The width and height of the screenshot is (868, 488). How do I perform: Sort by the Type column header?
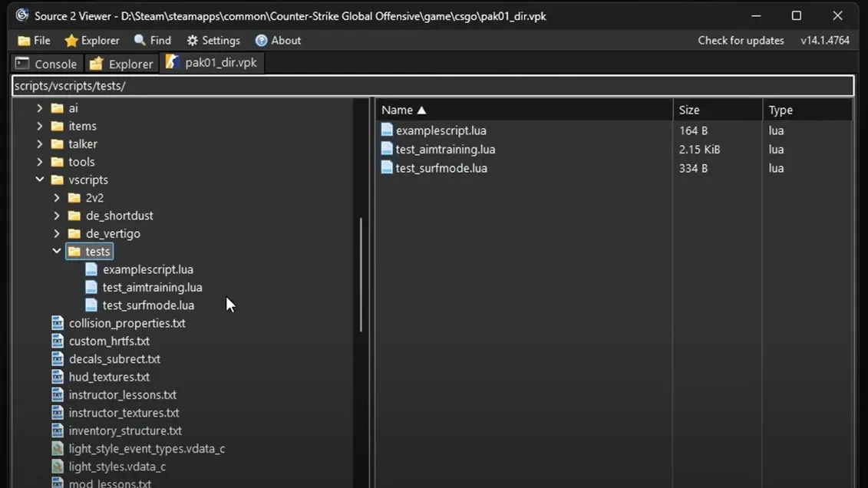[807, 110]
